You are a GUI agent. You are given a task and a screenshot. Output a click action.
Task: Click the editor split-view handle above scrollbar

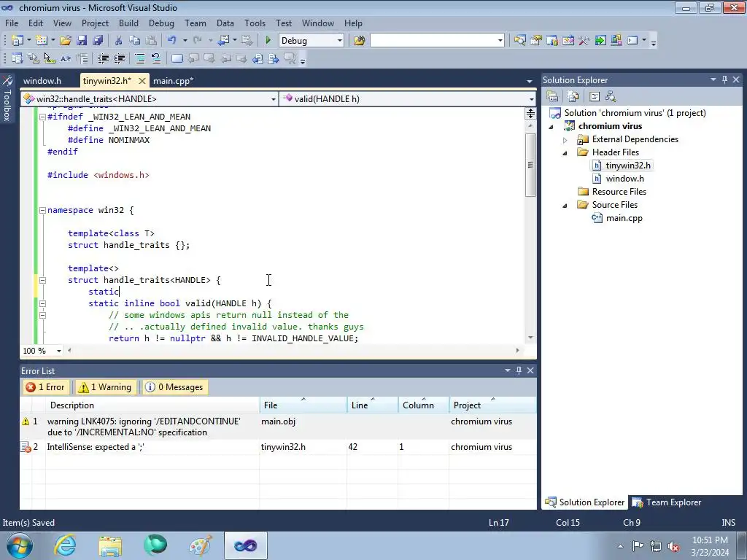tap(530, 113)
